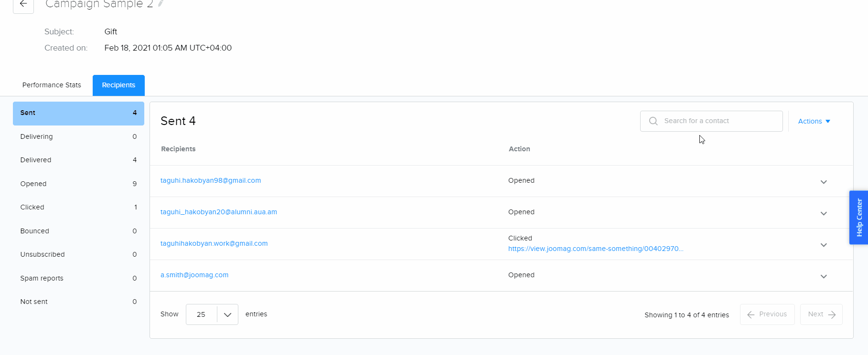Select the Recipients tab
This screenshot has width=868, height=355.
118,85
